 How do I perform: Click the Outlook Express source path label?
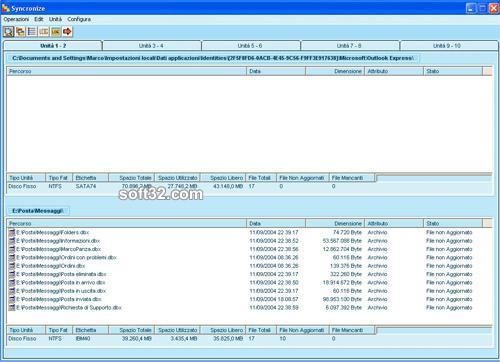[x=213, y=58]
